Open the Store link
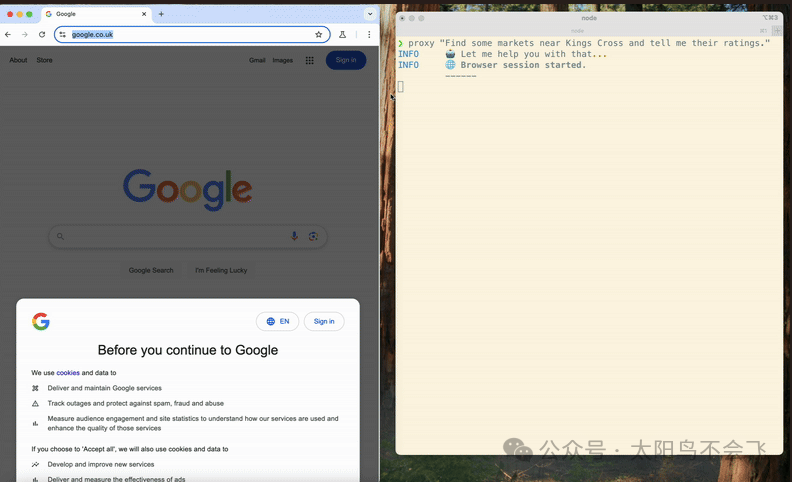 coord(44,60)
